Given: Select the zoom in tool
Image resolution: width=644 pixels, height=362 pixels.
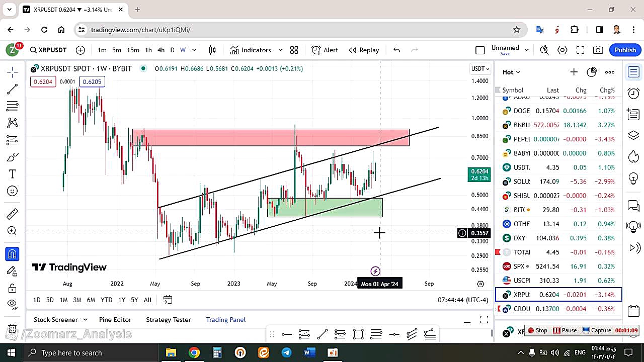Looking at the screenshot, I should 13,231.
